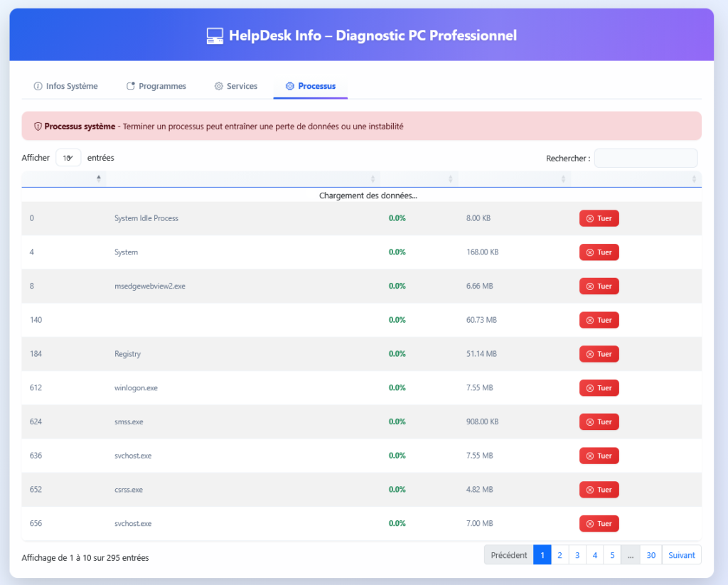Click the X icon in smss.exe's Tuer button
Viewport: 728px width, 585px height.
[x=589, y=422]
